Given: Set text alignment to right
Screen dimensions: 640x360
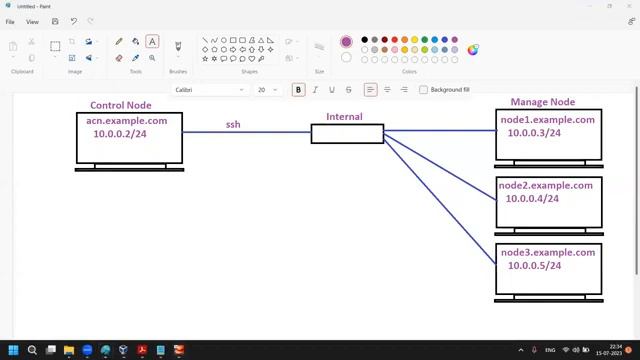Looking at the screenshot, I should 404,90.
